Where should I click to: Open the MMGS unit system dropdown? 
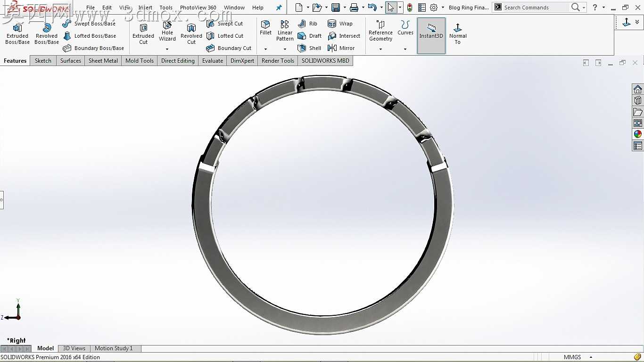pos(591,357)
